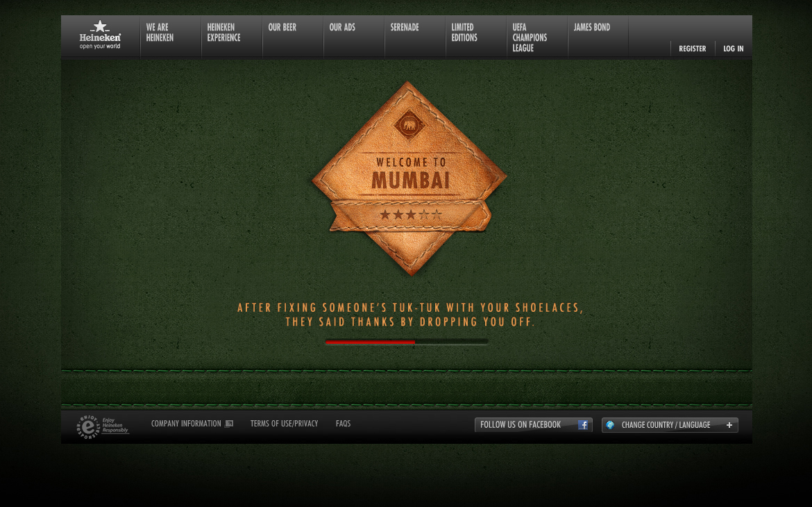Open the James Bond section
Screen dimensions: 812x507
click(x=591, y=27)
